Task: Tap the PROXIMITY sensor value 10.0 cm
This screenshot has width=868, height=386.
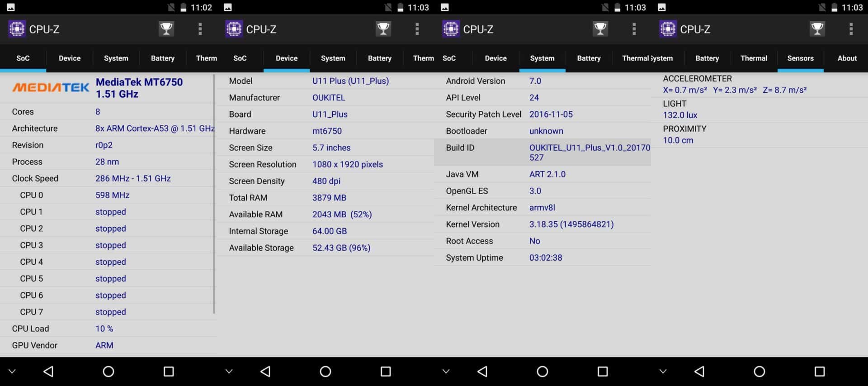Action: (x=678, y=140)
